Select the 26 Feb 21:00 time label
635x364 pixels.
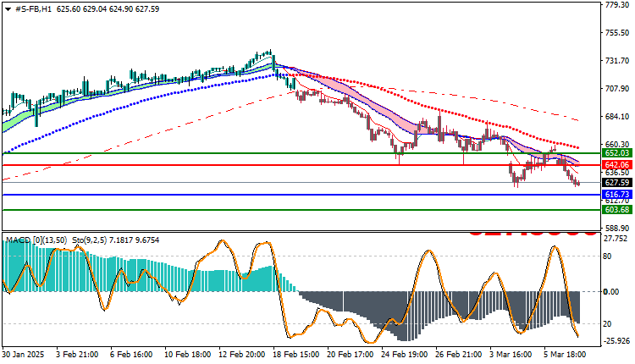(x=459, y=355)
